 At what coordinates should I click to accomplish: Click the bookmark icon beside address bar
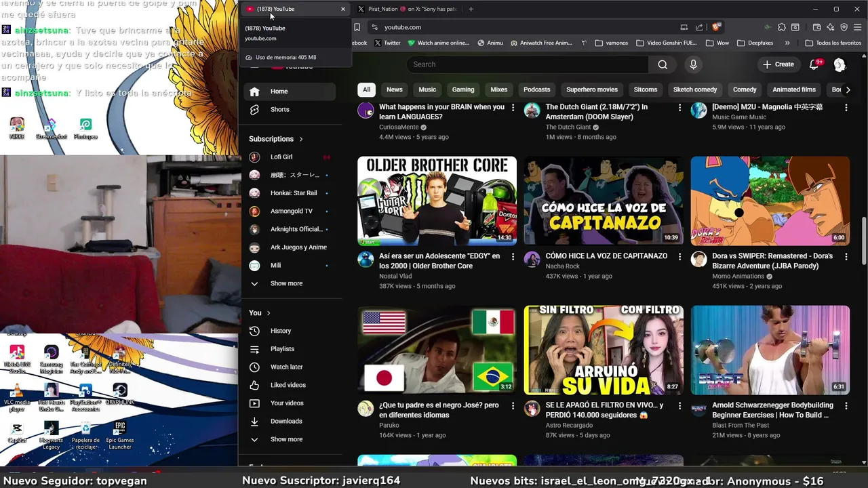[x=357, y=27]
